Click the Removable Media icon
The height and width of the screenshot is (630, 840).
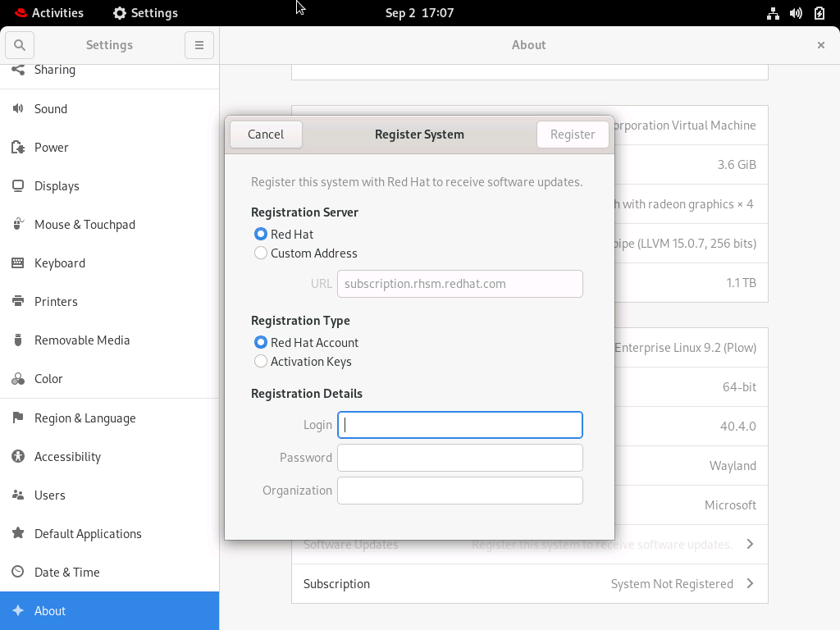18,340
